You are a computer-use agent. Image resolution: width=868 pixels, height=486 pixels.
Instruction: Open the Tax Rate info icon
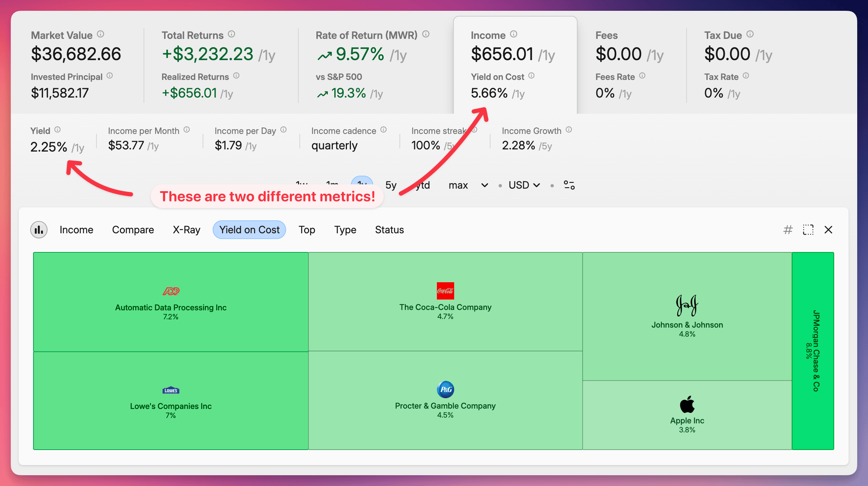746,76
